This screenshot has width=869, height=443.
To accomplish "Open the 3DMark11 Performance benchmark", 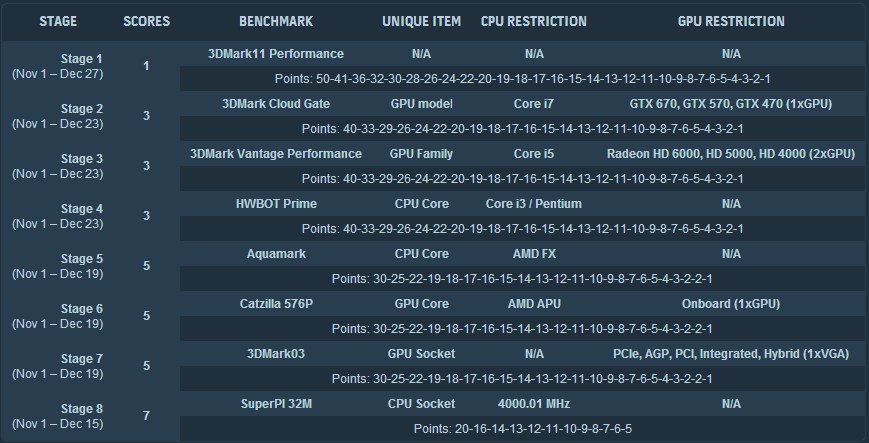I will click(275, 54).
